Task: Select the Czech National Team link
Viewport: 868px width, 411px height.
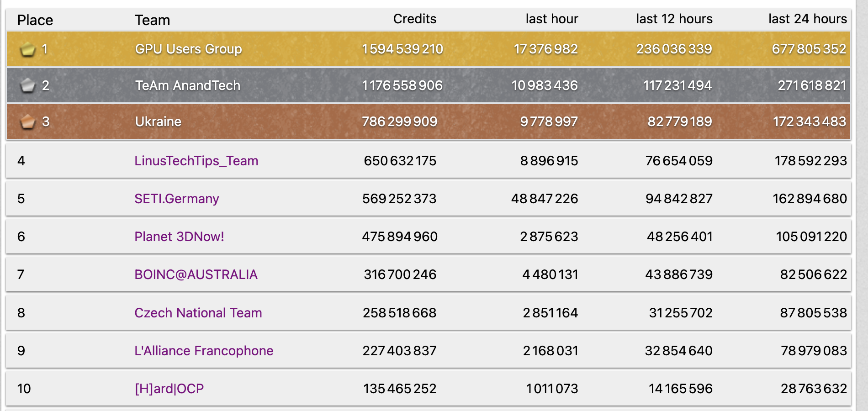Action: (x=198, y=313)
